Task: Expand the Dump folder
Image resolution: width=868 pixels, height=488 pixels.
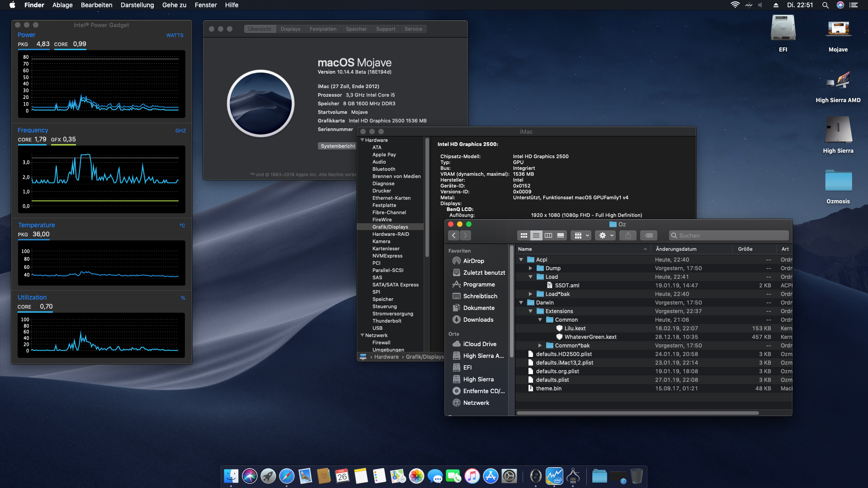Action: point(531,268)
